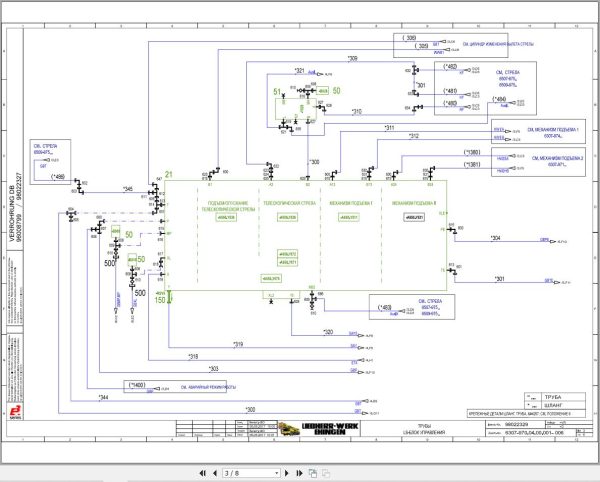Click the *318 line label
Viewport: 600px width, 482px height.
point(193,357)
